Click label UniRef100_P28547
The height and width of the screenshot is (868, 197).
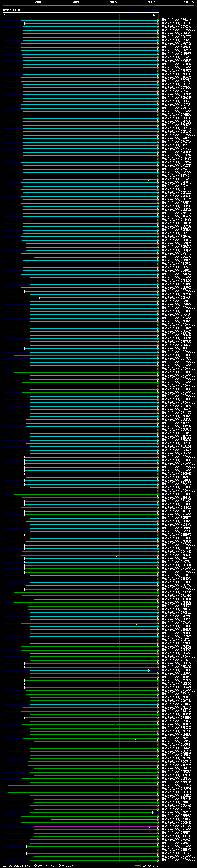177,761
